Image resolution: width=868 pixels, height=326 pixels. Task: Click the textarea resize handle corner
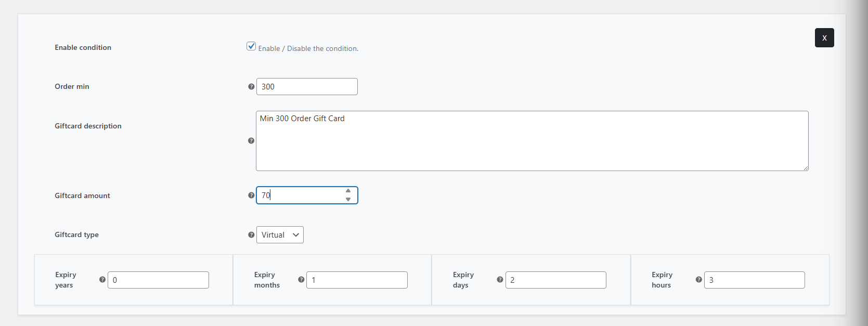(806, 168)
